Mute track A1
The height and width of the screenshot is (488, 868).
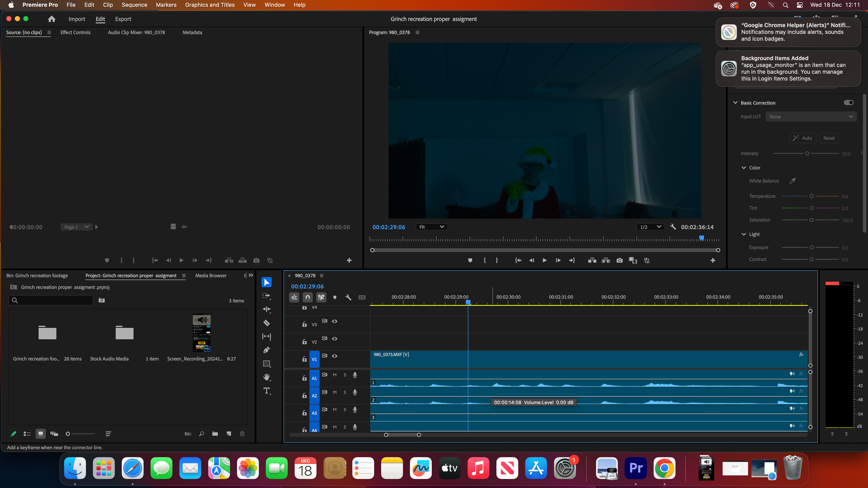point(334,375)
